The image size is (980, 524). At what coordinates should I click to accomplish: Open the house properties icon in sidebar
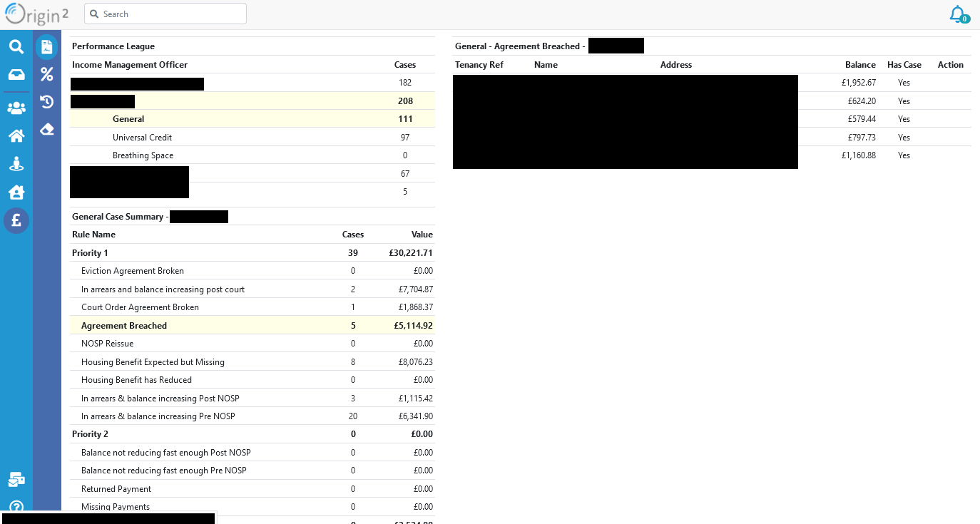(x=16, y=135)
